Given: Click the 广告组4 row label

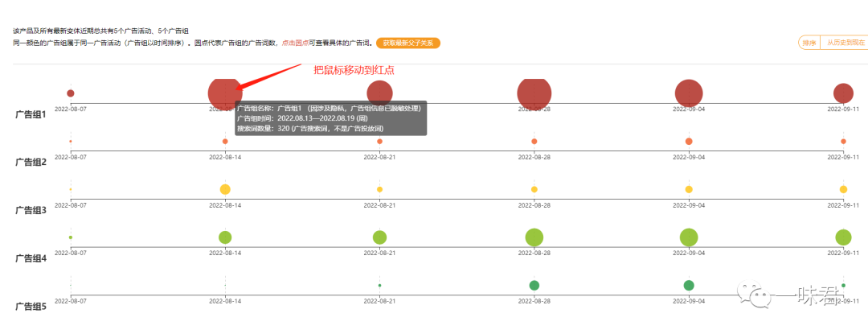Looking at the screenshot, I should tap(31, 258).
